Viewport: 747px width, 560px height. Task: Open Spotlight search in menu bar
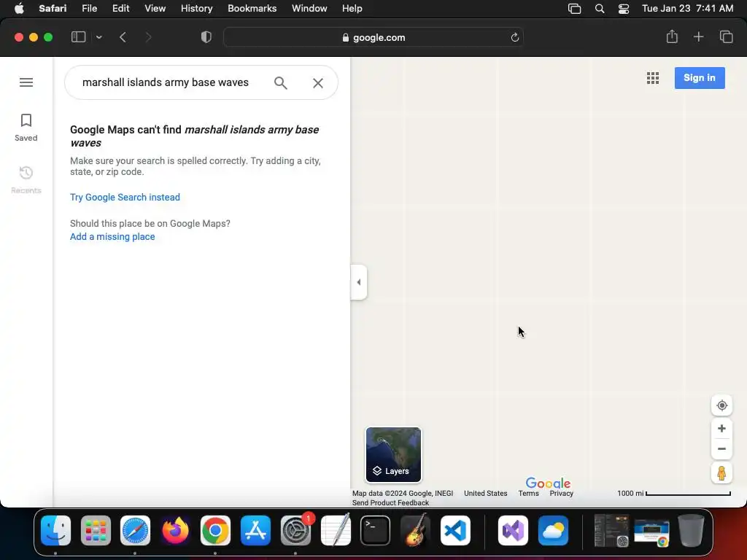click(x=600, y=9)
